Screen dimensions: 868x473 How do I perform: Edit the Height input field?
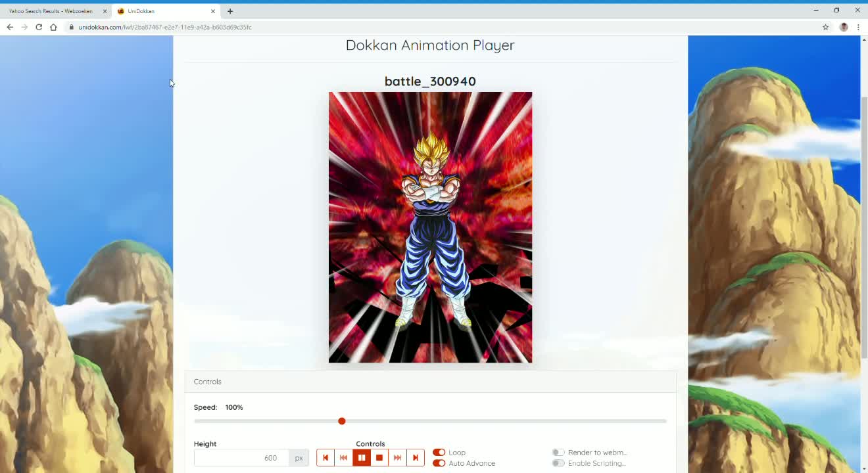click(241, 458)
